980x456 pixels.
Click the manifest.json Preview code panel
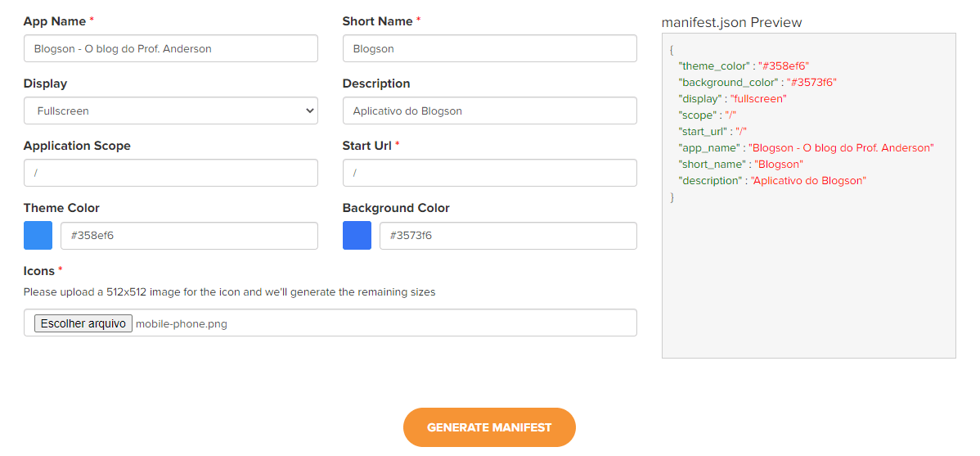point(809,195)
